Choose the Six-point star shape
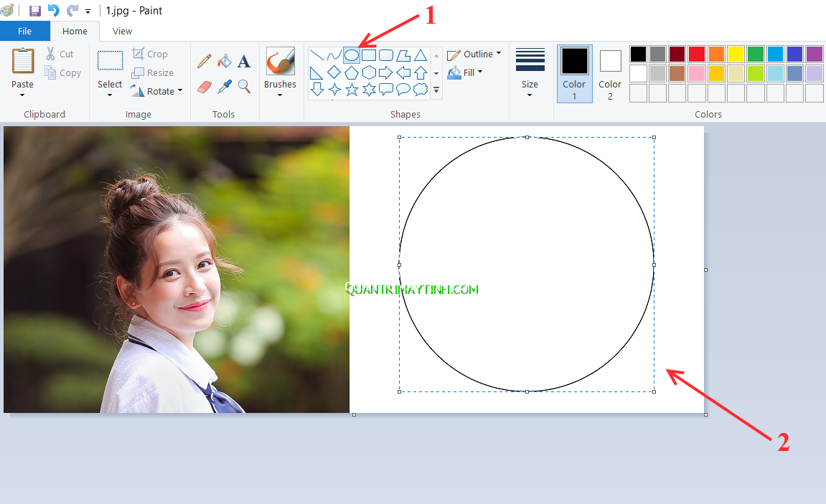Viewport: 826px width, 504px height. [369, 90]
